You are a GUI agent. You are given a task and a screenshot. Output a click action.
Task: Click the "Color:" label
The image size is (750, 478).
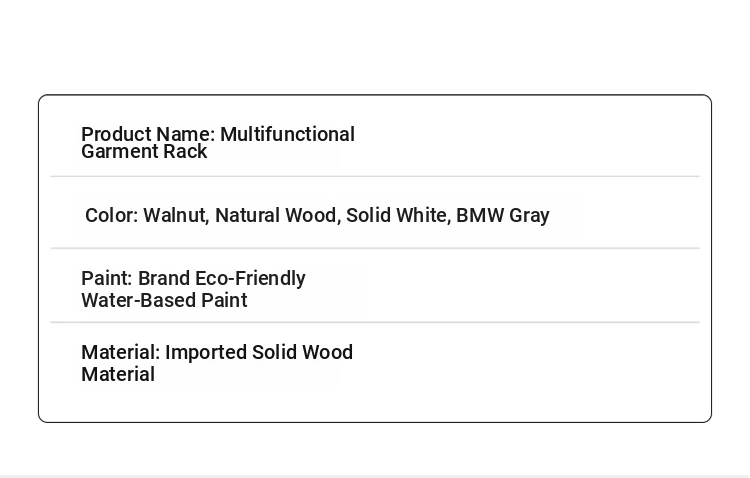[112, 215]
